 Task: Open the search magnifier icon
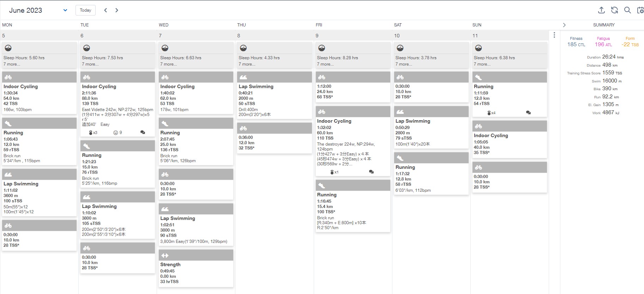point(627,10)
